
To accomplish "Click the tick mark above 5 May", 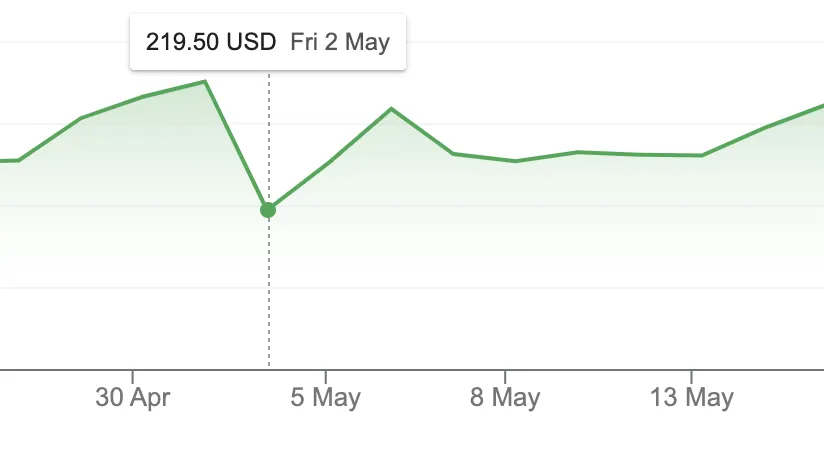I will (325, 377).
